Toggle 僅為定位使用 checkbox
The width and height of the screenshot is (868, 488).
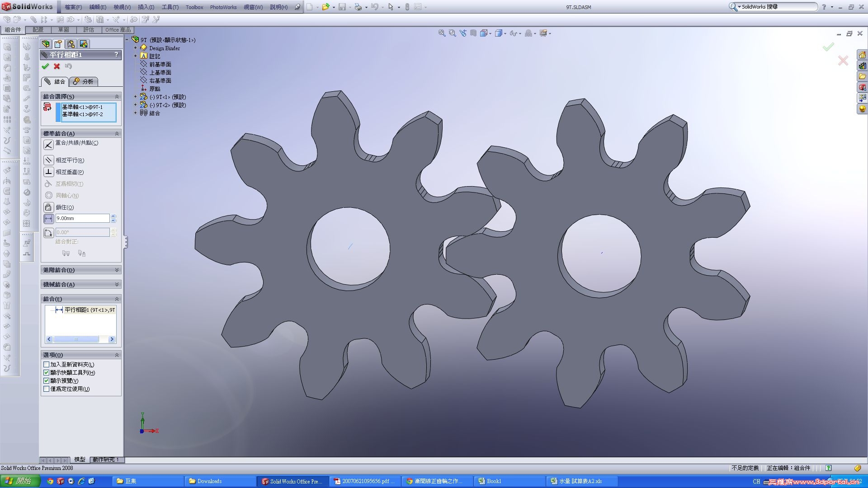pyautogui.click(x=47, y=389)
